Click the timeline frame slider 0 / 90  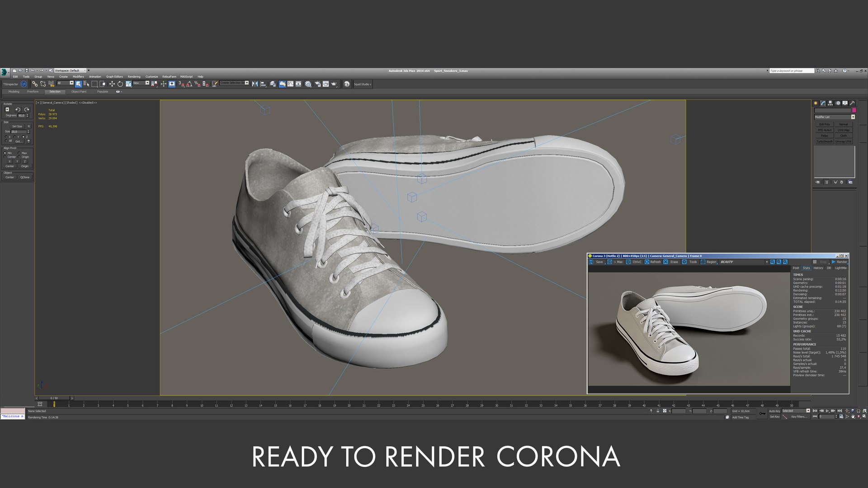point(54,398)
